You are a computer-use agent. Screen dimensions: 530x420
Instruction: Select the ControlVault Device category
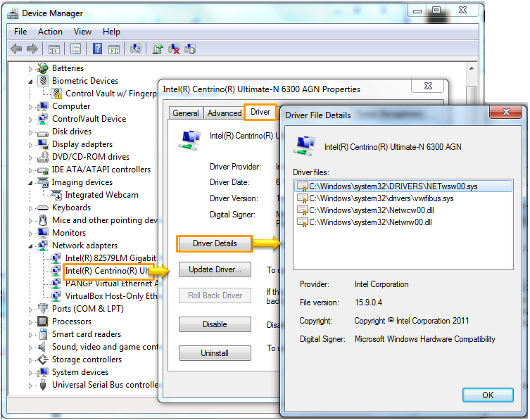tap(89, 119)
